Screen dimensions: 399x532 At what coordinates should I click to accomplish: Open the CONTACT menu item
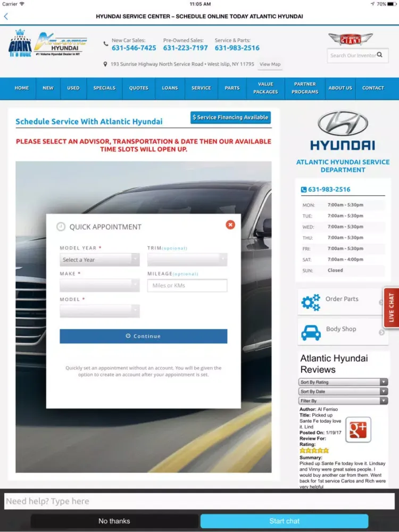pyautogui.click(x=373, y=88)
